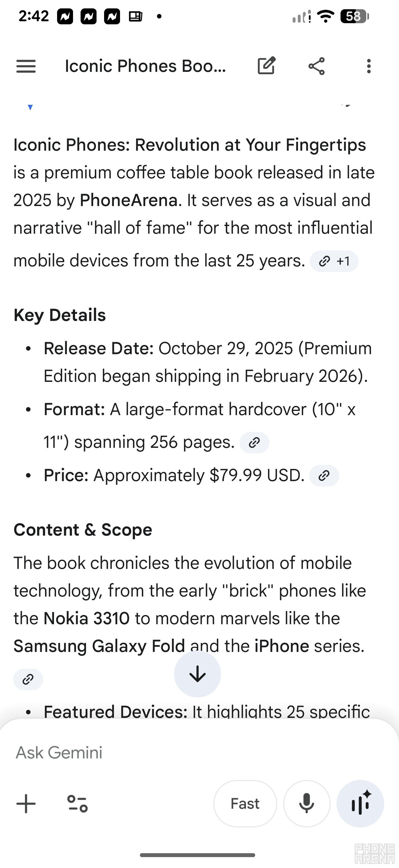Viewport: 399px width, 868px height.
Task: Open the tools icon beside the plus
Action: coord(78,804)
